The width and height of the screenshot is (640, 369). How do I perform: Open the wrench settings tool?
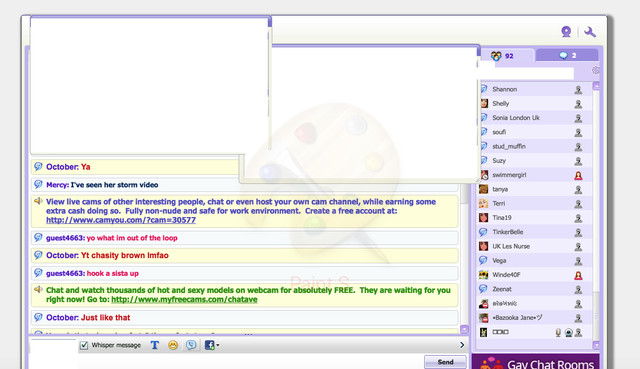[590, 31]
